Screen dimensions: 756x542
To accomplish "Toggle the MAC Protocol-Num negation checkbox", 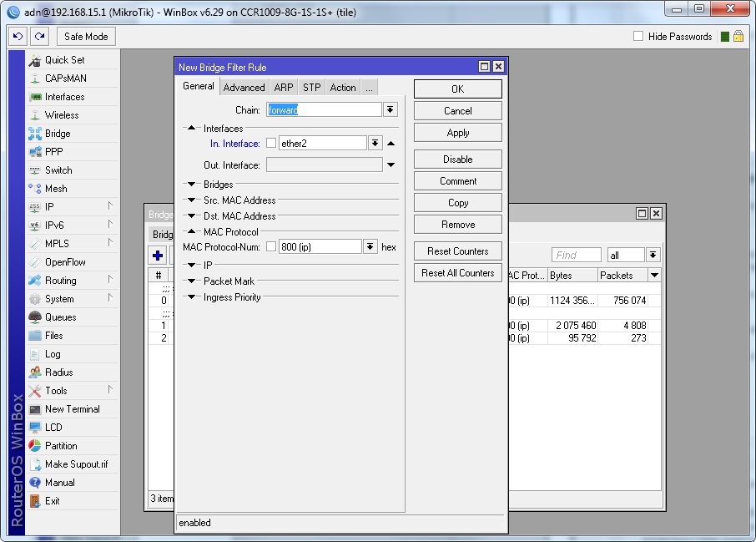I will click(270, 247).
